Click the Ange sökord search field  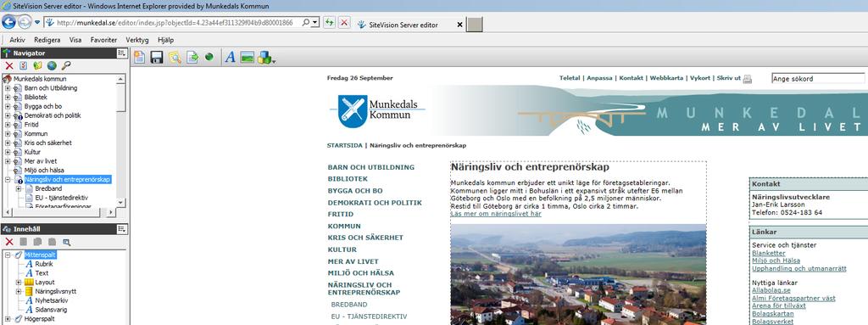click(818, 79)
